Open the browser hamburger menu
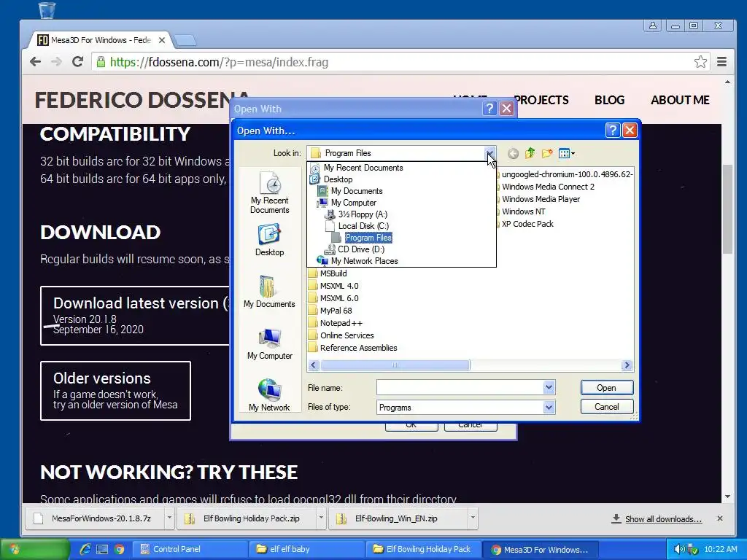This screenshot has width=747, height=560. tap(721, 62)
